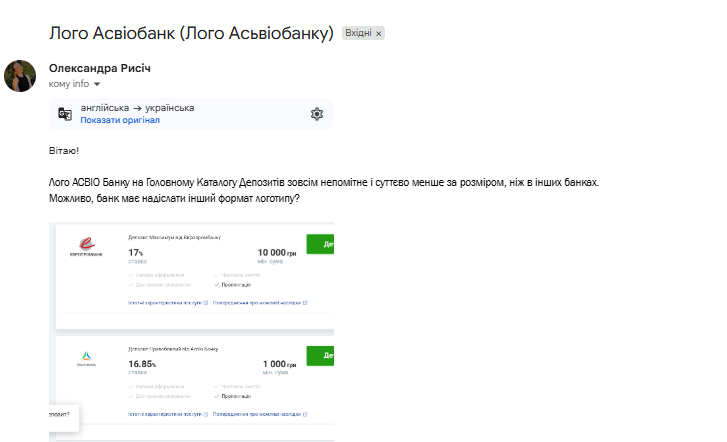
Task: Click the email subject Лого Асвіобанк
Action: (x=191, y=33)
